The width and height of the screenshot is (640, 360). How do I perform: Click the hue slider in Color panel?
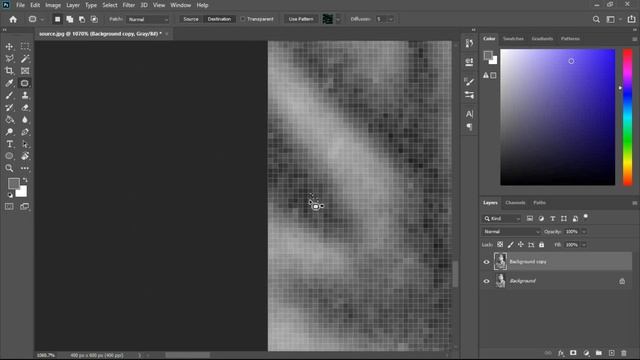[x=627, y=117]
